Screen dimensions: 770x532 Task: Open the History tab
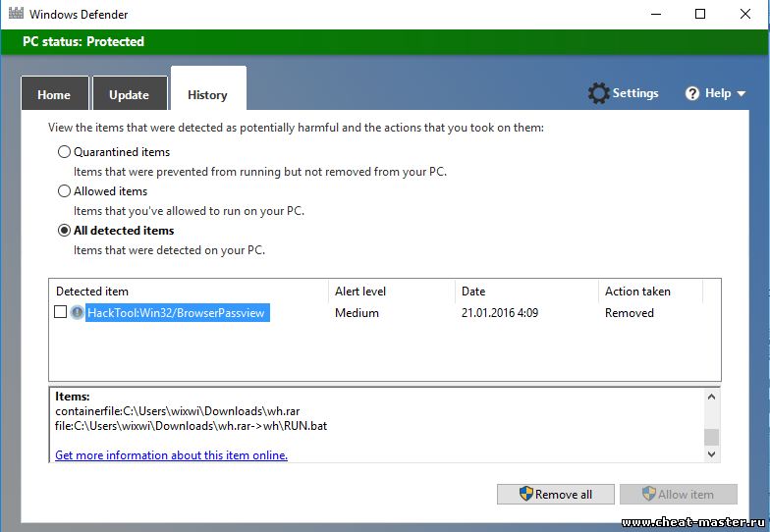pyautogui.click(x=208, y=88)
